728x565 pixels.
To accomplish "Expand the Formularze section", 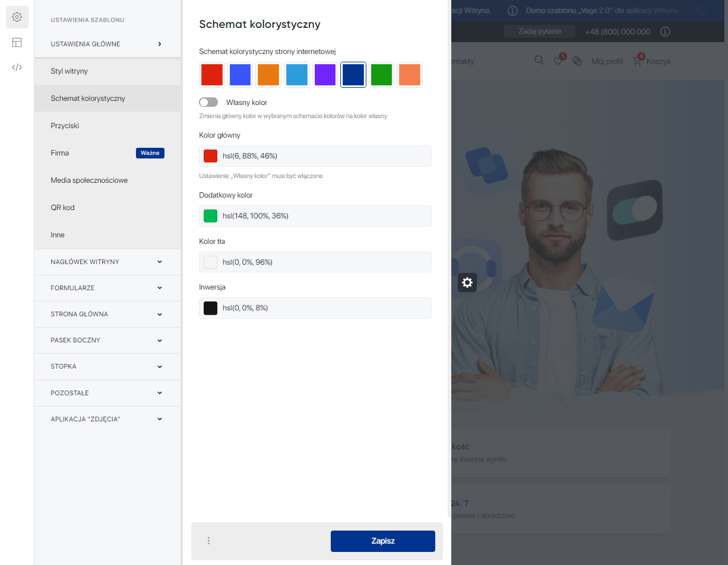I will click(107, 288).
